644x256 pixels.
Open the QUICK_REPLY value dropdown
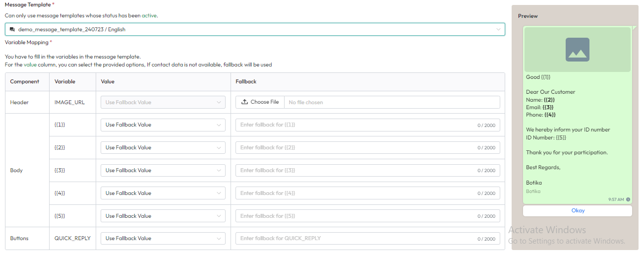point(163,239)
